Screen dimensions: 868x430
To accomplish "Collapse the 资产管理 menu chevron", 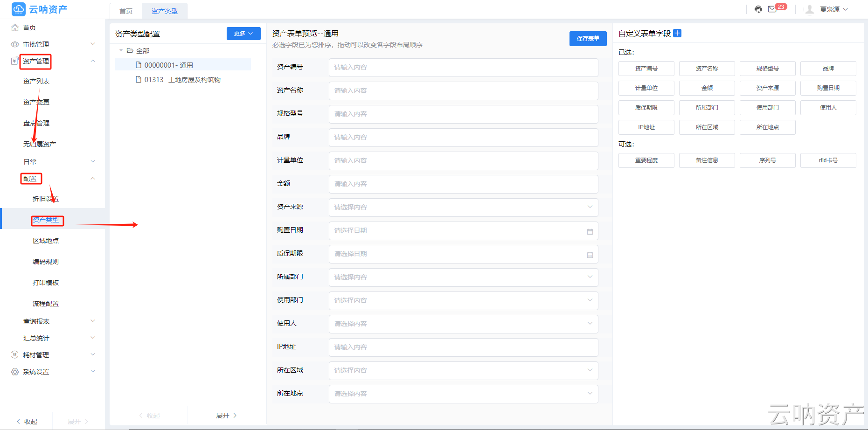I will point(93,61).
